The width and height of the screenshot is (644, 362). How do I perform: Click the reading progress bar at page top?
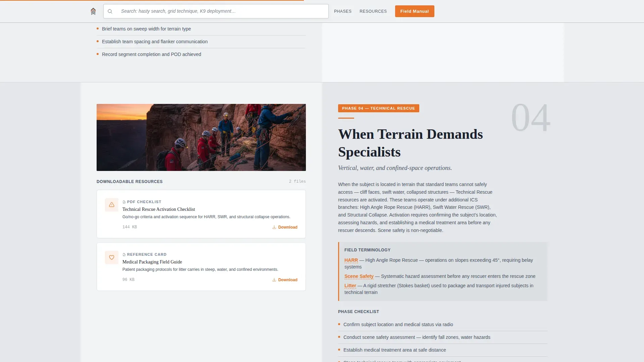152,0
